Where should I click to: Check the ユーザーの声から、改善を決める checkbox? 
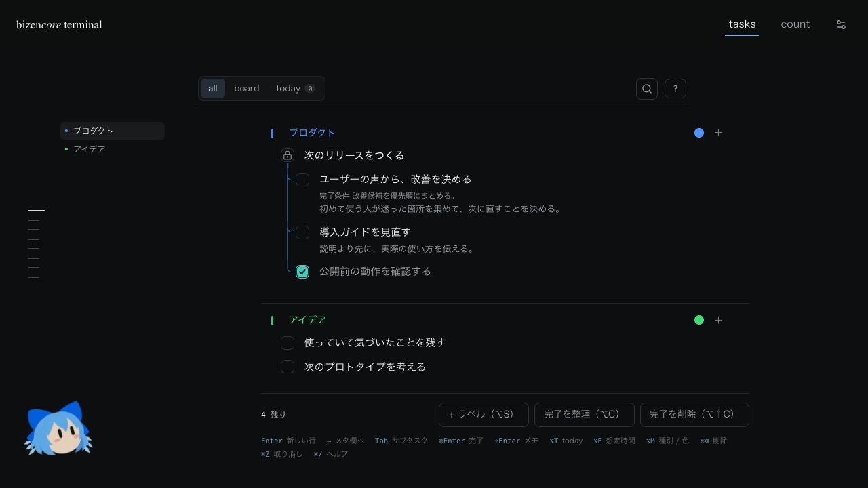302,180
